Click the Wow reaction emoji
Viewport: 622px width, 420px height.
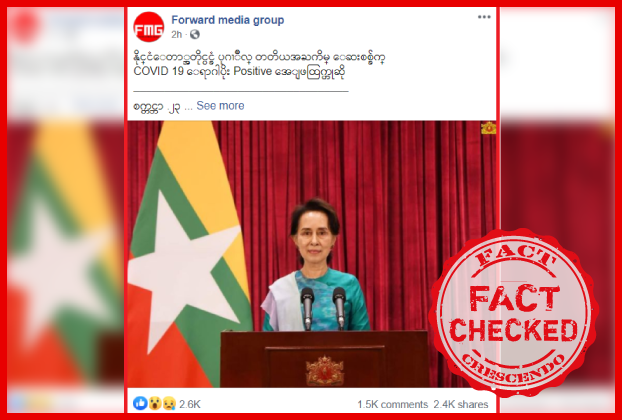[x=155, y=404]
